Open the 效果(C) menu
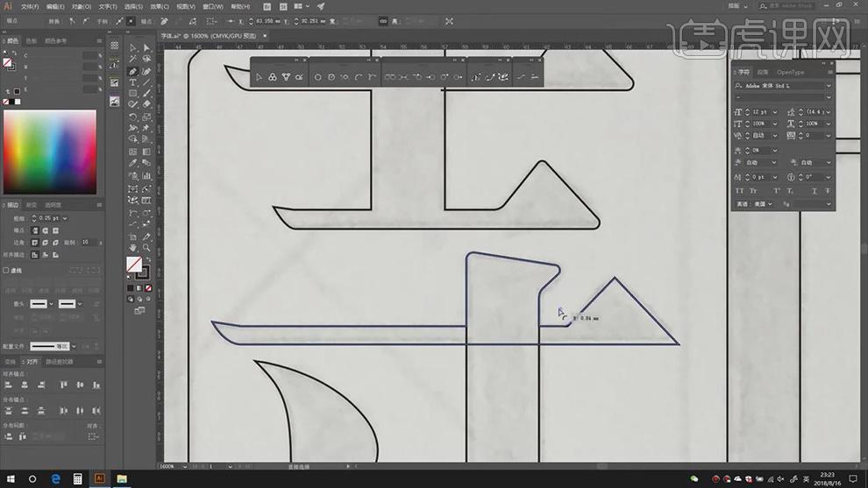868x488 pixels. (160, 7)
